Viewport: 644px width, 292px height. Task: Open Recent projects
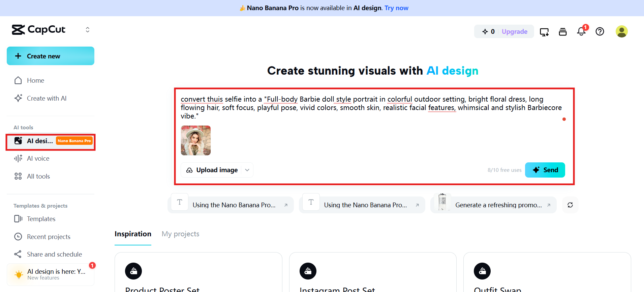(51, 237)
